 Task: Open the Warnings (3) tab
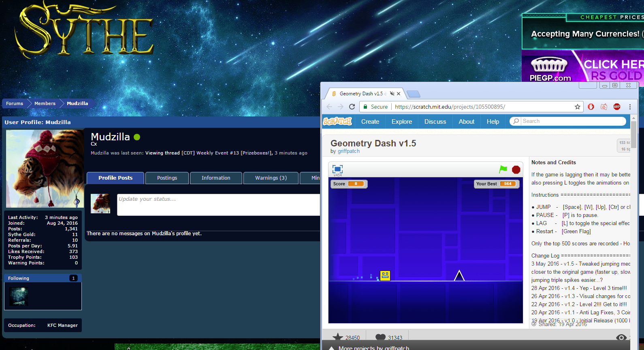271,178
